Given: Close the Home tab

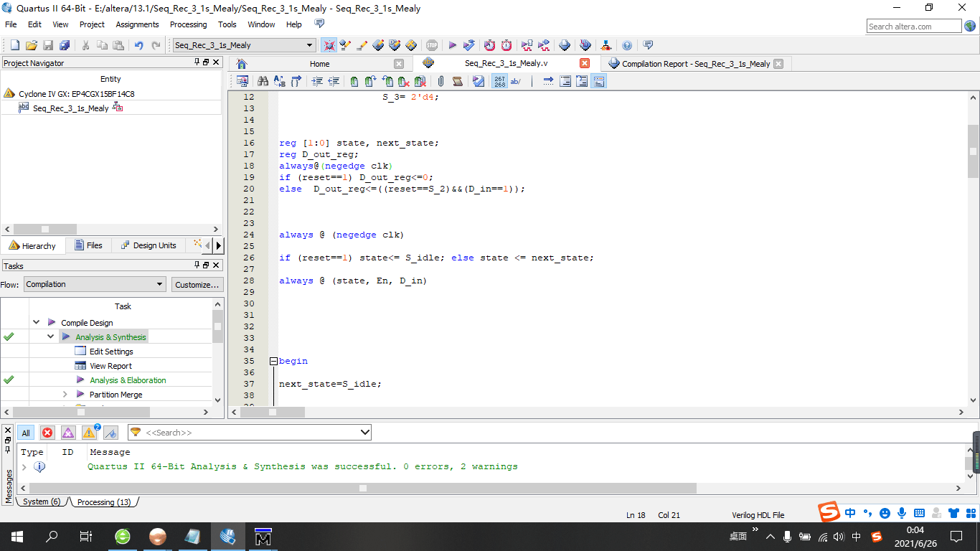Looking at the screenshot, I should 399,63.
